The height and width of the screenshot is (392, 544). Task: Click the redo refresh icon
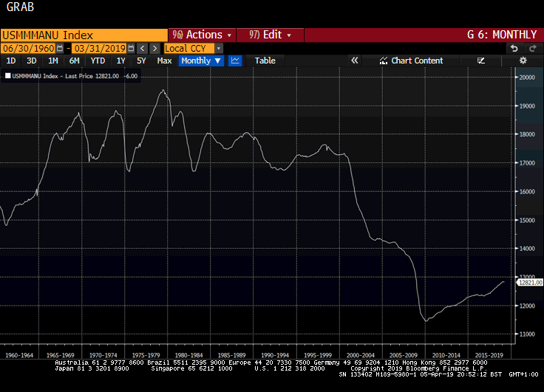531,48
